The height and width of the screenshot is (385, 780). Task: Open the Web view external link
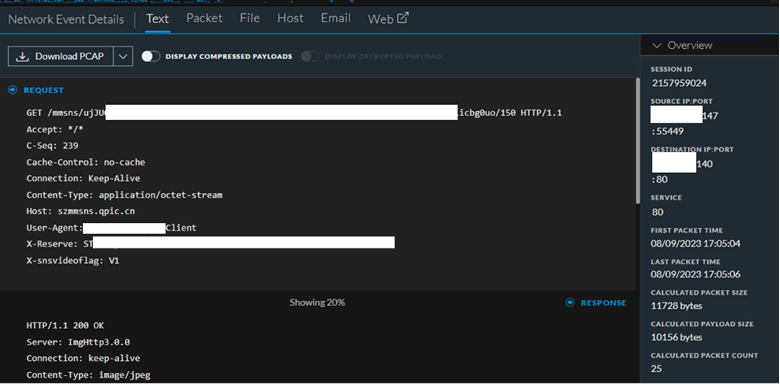click(388, 19)
